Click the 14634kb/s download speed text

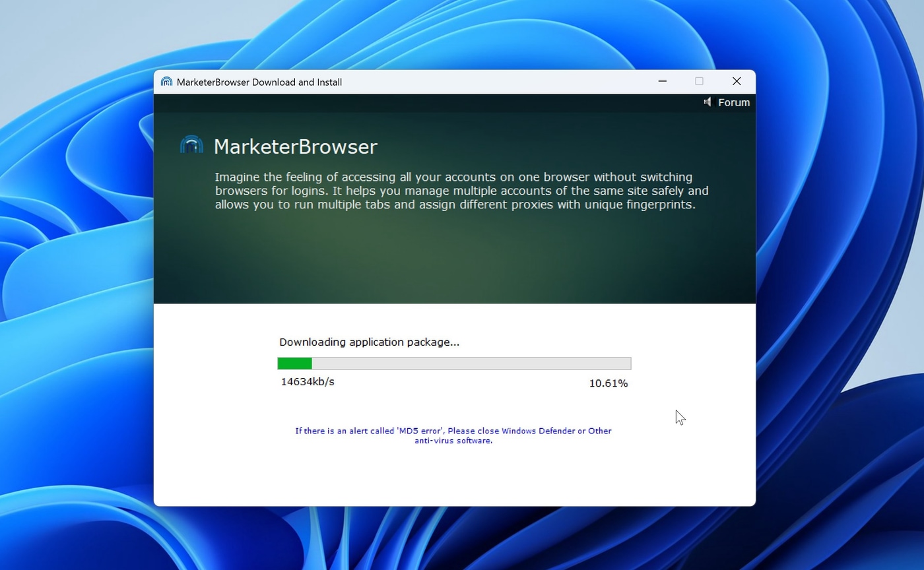(308, 381)
